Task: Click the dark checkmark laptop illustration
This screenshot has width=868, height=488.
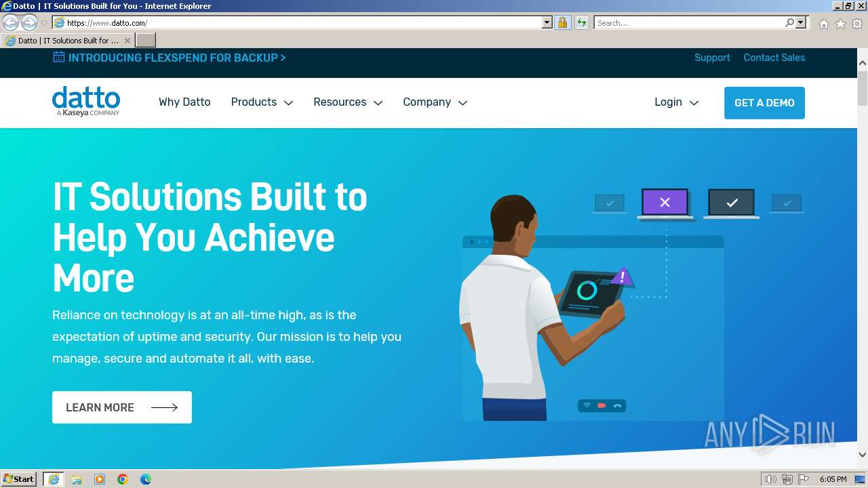Action: click(732, 204)
